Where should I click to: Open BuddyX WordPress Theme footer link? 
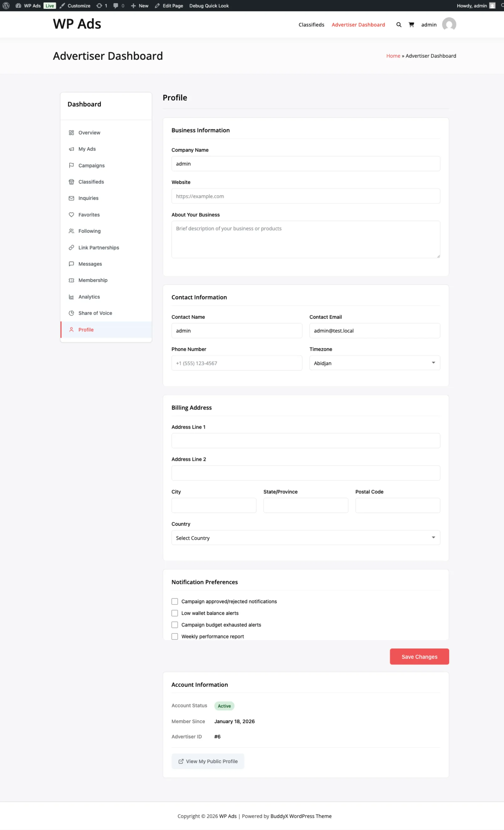(301, 816)
